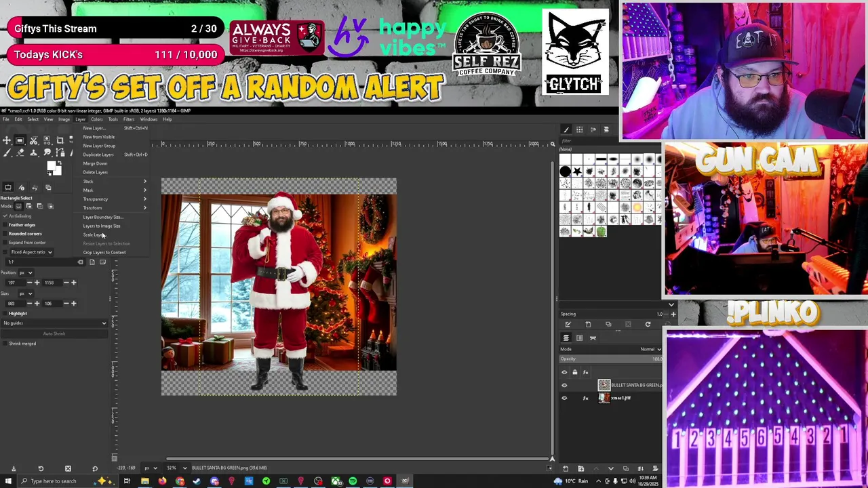Select the Paintbrush tool

point(6,153)
